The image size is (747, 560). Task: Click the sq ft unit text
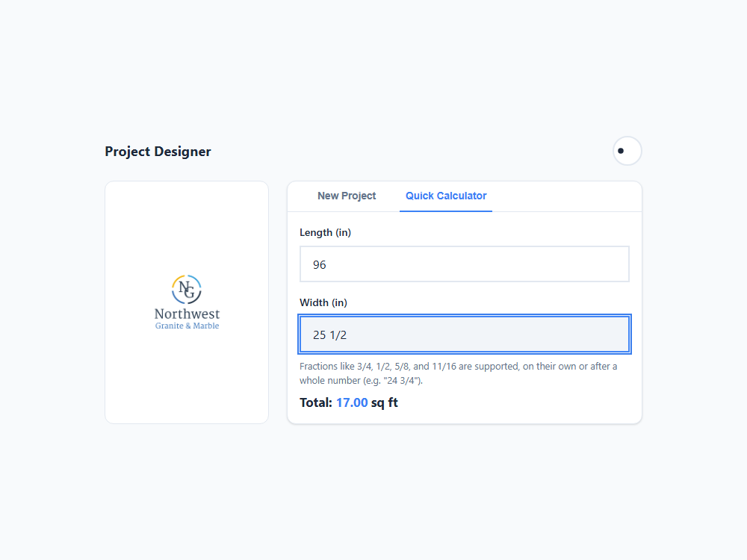coord(385,403)
